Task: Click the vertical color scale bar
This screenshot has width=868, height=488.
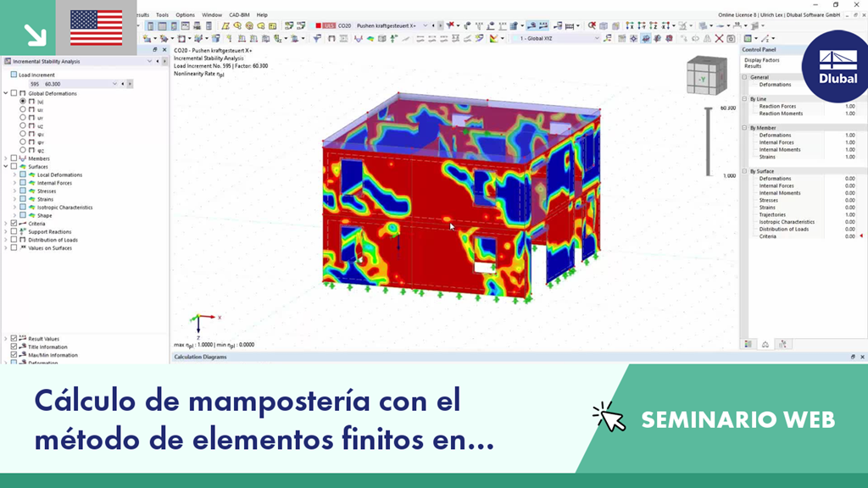Action: click(x=708, y=141)
